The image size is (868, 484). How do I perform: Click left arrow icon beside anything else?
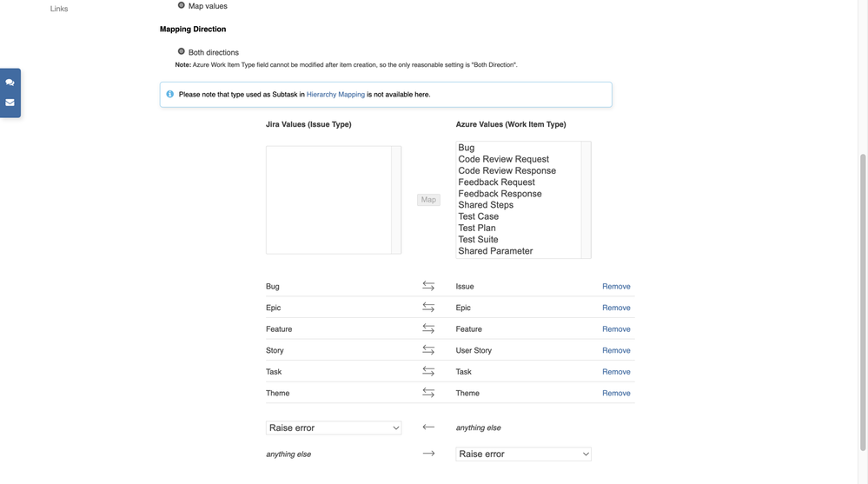pyautogui.click(x=428, y=427)
